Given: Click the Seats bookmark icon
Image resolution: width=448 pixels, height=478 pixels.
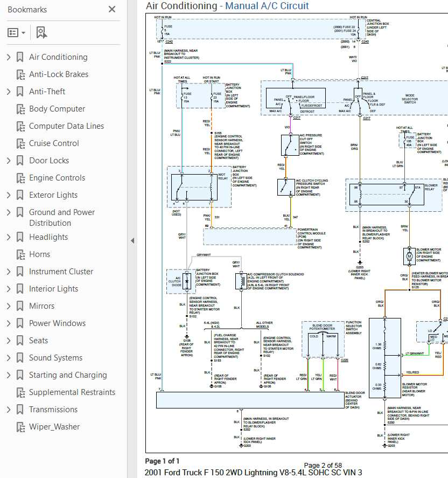Looking at the screenshot, I should click(x=20, y=340).
